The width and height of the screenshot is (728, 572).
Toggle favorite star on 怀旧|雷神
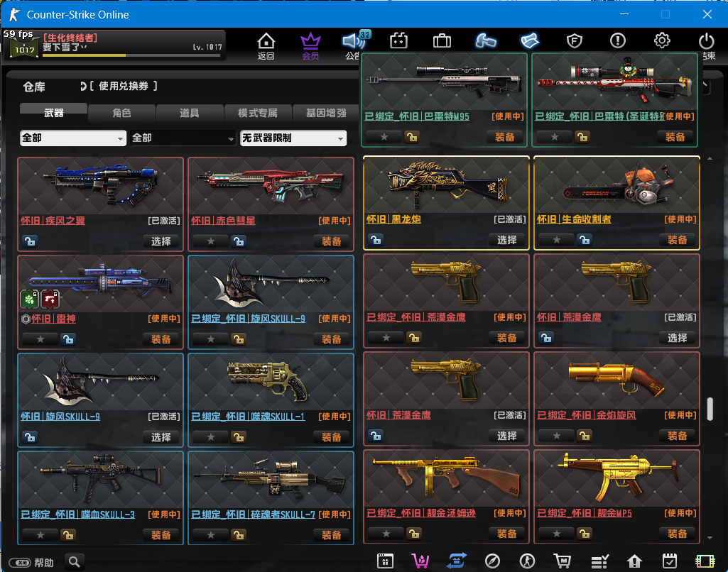(x=40, y=339)
